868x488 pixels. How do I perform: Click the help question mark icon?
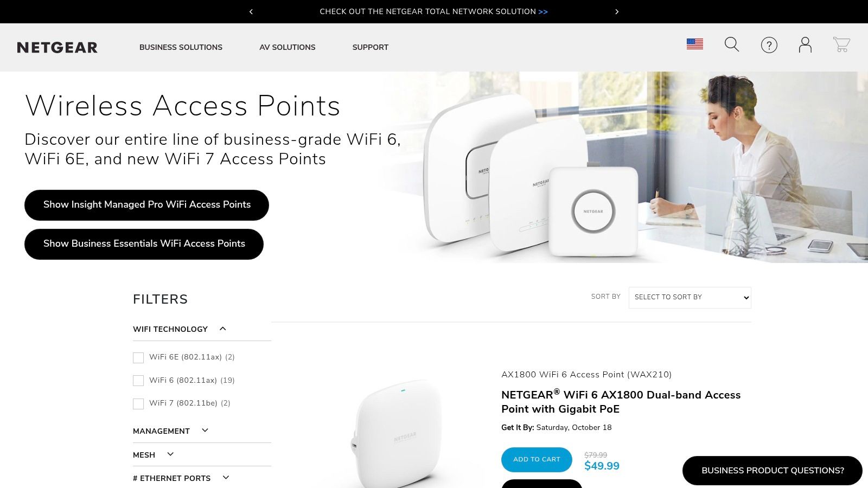click(x=769, y=45)
